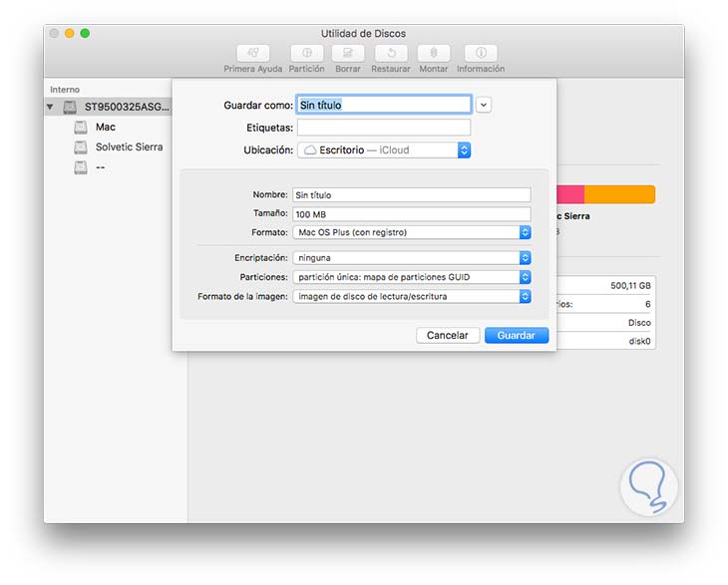Click the 'Interno' sidebar heading
Screen dimensions: 728x585
pos(65,90)
